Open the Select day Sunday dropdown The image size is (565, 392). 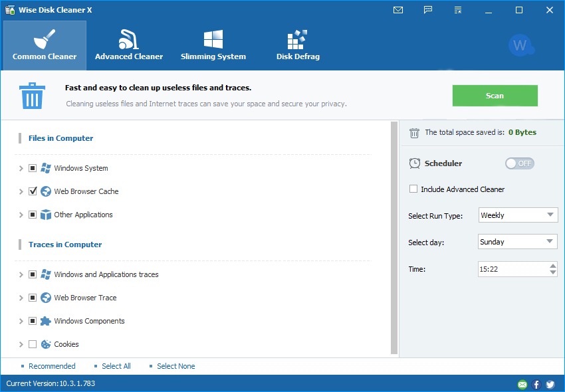[517, 242]
